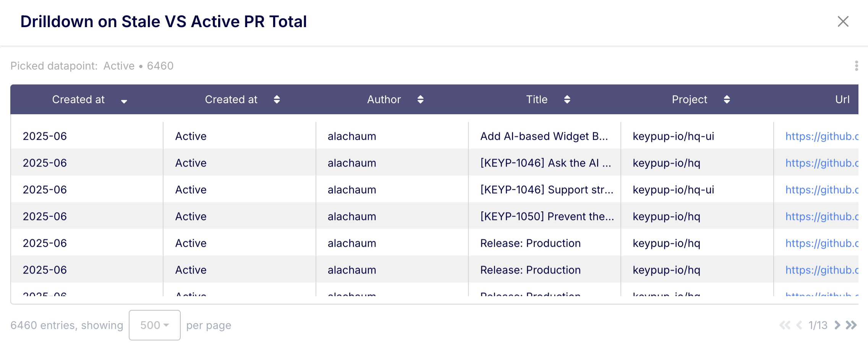Go to previous page arrow
Image resolution: width=868 pixels, height=350 pixels.
tap(799, 325)
